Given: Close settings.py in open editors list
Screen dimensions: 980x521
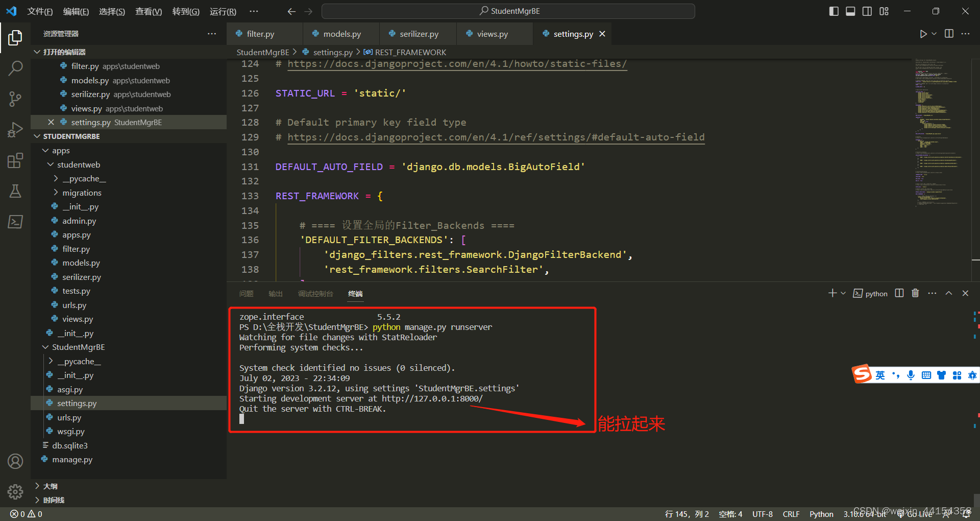Looking at the screenshot, I should (51, 122).
